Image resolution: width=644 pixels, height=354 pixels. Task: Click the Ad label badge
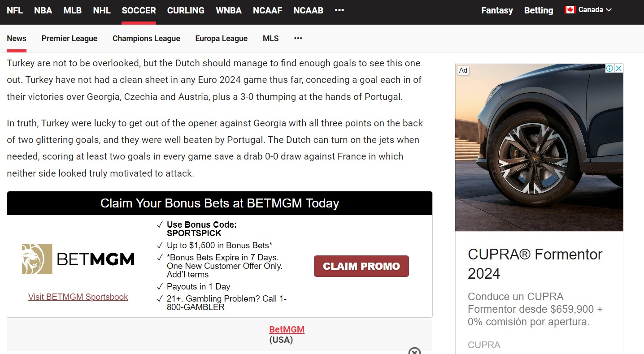(x=463, y=70)
